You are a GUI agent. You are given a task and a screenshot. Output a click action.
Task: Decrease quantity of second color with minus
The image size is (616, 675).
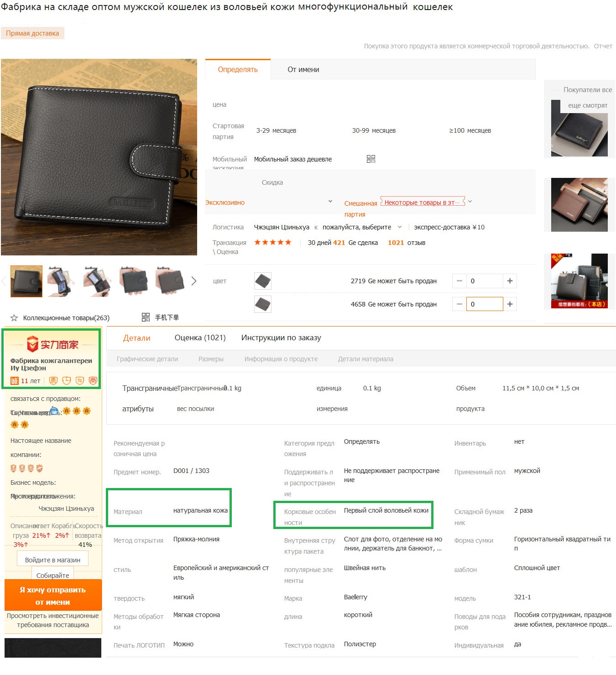pos(459,304)
